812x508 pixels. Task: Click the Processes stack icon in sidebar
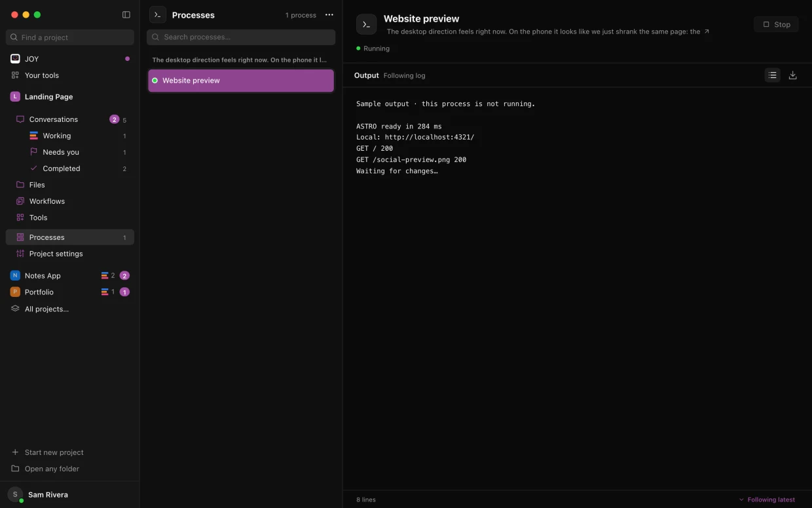[20, 237]
